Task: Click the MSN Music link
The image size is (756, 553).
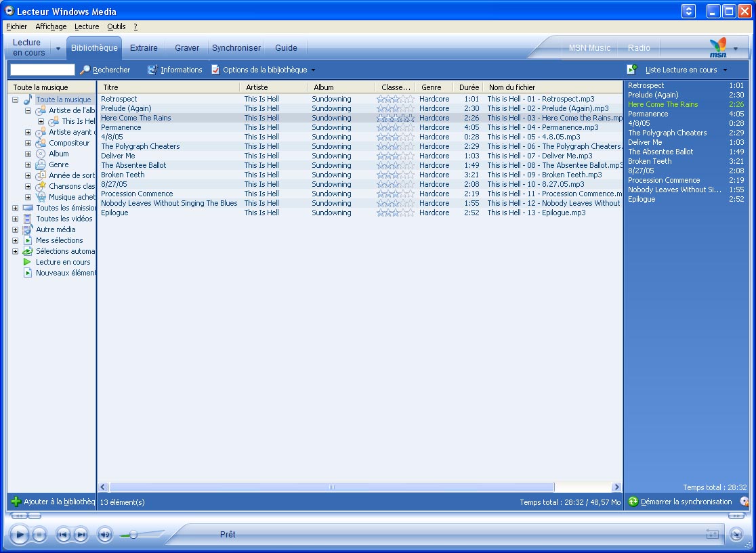Action: [x=589, y=48]
